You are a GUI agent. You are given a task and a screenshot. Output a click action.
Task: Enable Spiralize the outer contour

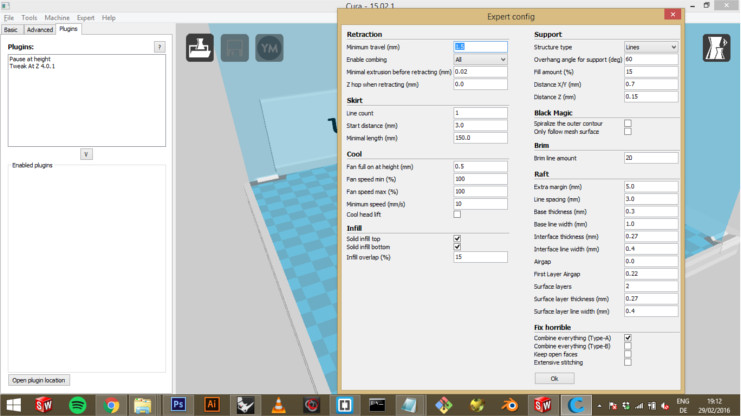click(x=628, y=123)
